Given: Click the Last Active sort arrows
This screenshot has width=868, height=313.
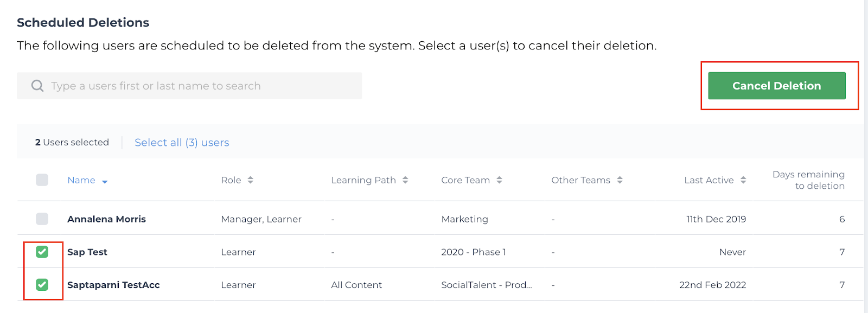Looking at the screenshot, I should click(x=743, y=180).
